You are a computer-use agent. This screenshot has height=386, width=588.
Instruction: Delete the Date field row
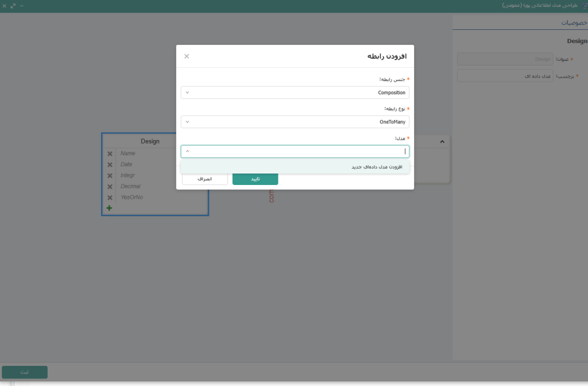[110, 165]
